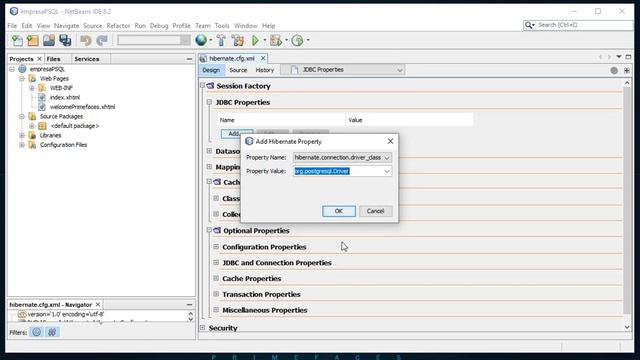Open the Refactor menu
The height and width of the screenshot is (360, 640).
point(118,26)
